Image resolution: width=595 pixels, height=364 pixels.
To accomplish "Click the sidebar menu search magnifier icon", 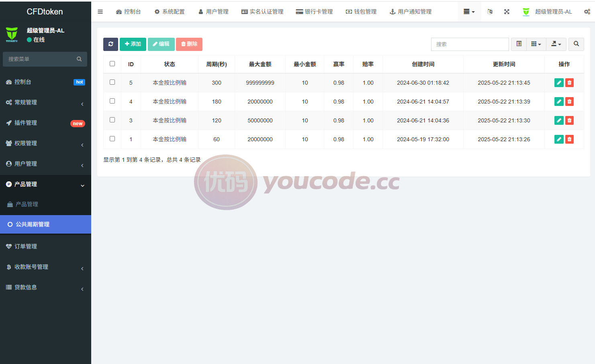I will pyautogui.click(x=79, y=59).
